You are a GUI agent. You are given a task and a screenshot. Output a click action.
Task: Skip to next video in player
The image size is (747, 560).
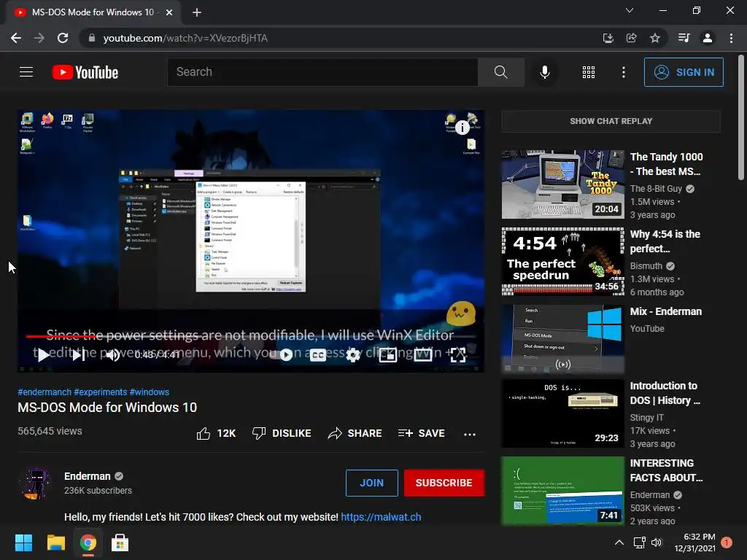[x=79, y=355]
